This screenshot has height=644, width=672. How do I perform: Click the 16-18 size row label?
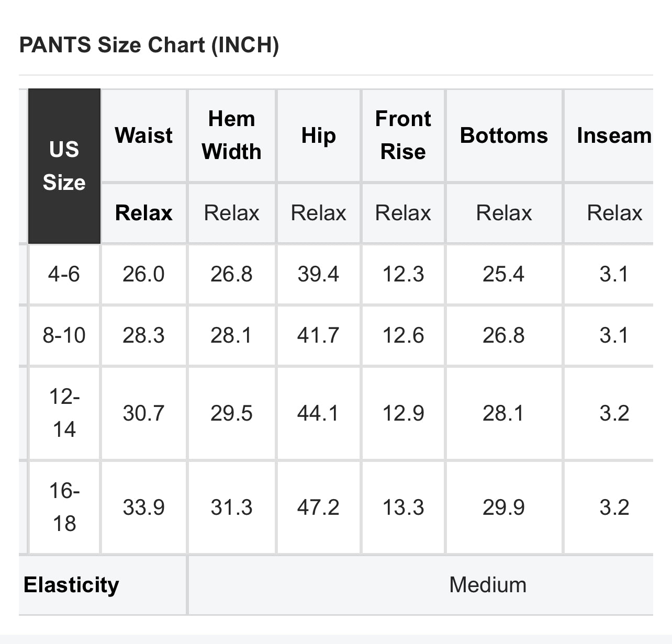64,507
